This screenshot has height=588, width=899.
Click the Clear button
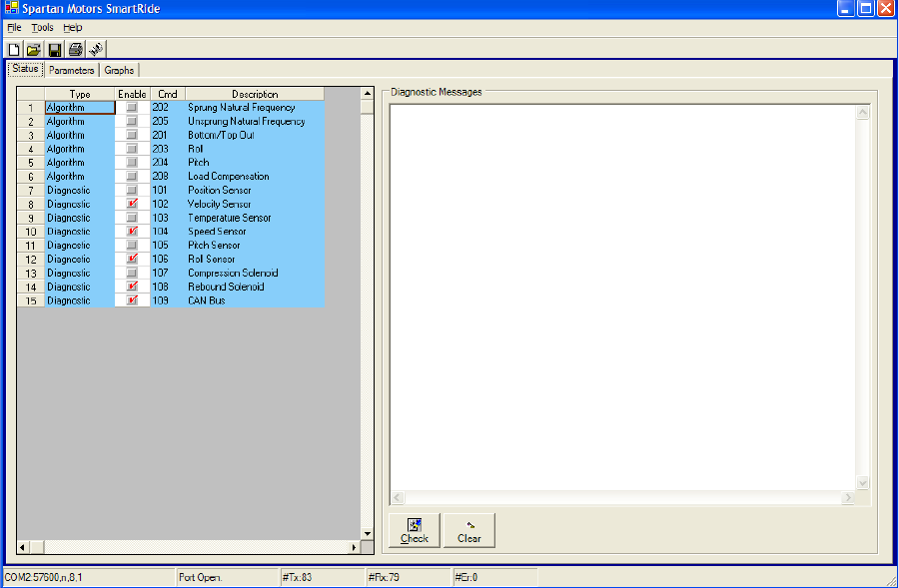click(x=469, y=531)
